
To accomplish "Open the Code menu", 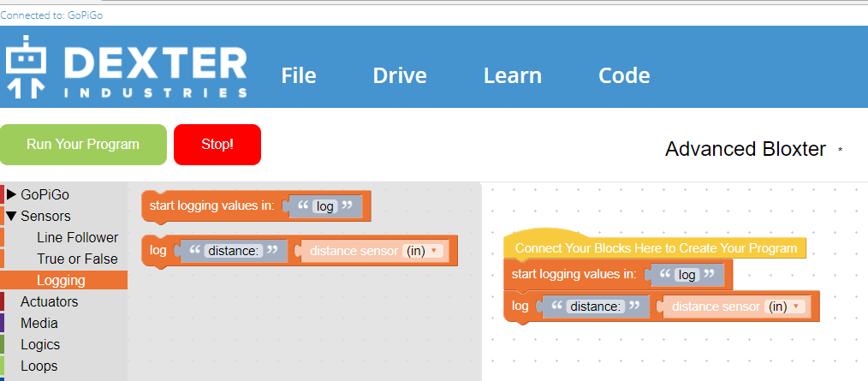I will (x=624, y=75).
